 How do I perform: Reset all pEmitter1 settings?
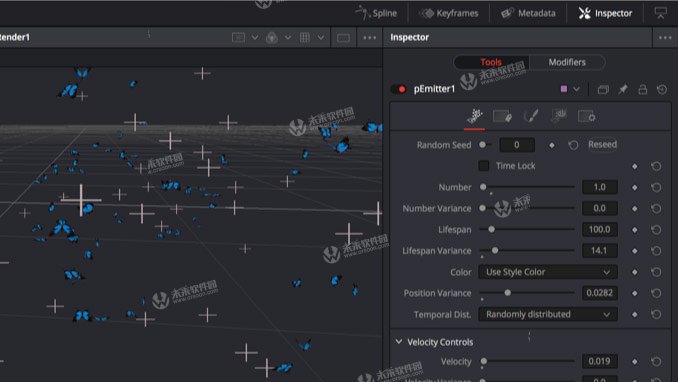tap(662, 90)
